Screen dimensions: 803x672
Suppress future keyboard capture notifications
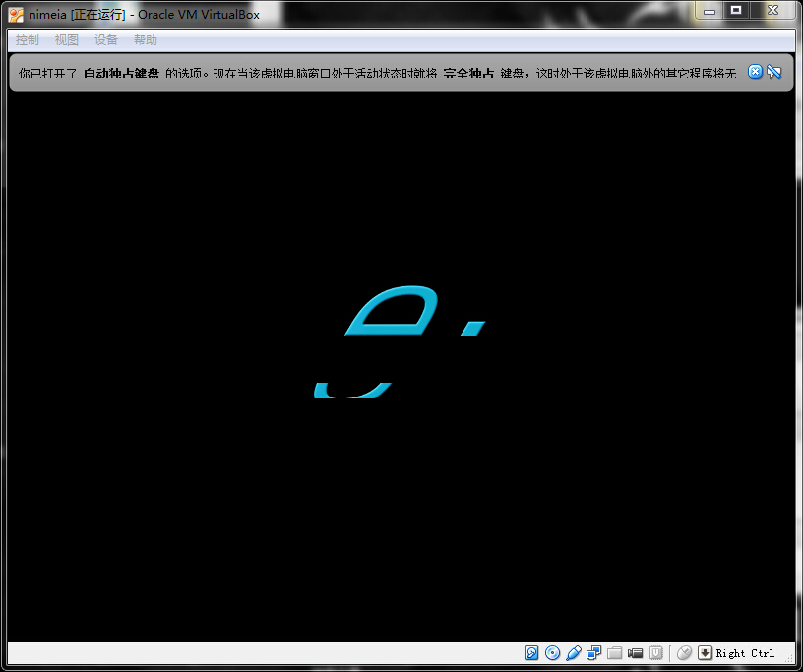[773, 72]
